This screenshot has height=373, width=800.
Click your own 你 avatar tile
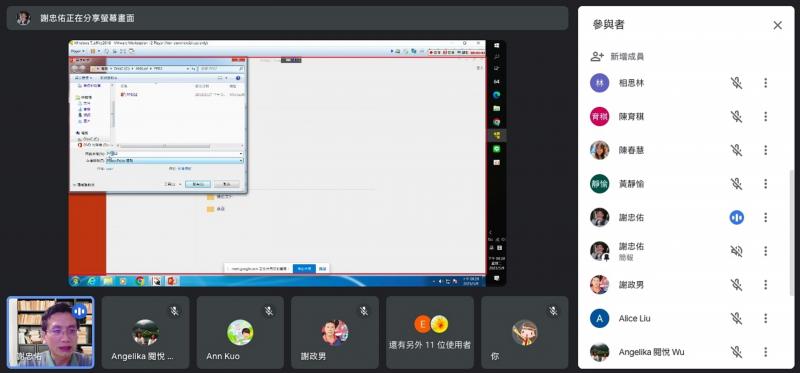tap(524, 333)
